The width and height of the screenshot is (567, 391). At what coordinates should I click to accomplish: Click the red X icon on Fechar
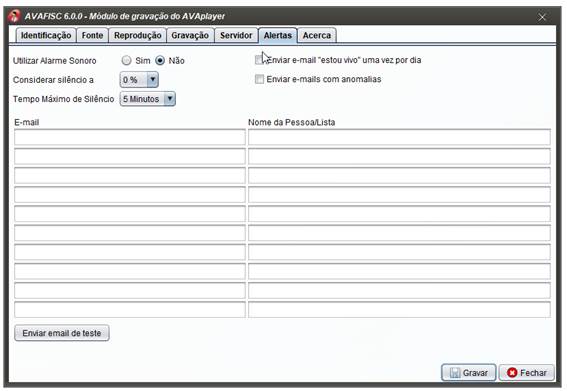pyautogui.click(x=512, y=372)
